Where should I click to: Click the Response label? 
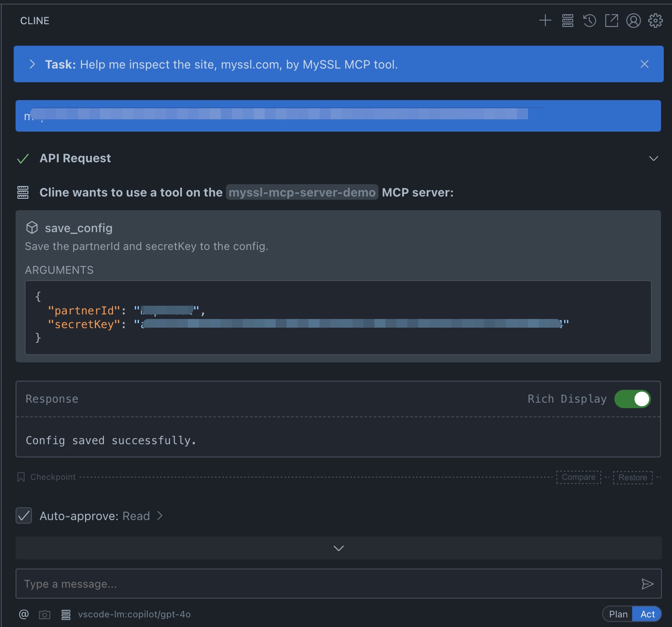52,399
